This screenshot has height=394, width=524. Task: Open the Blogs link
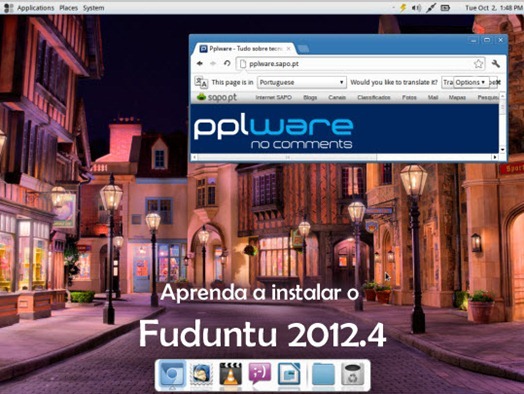coord(310,98)
